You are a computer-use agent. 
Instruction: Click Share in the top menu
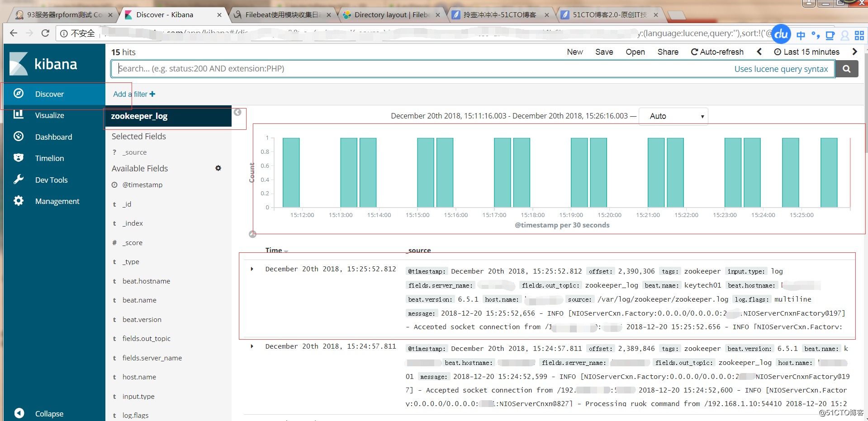pyautogui.click(x=668, y=52)
